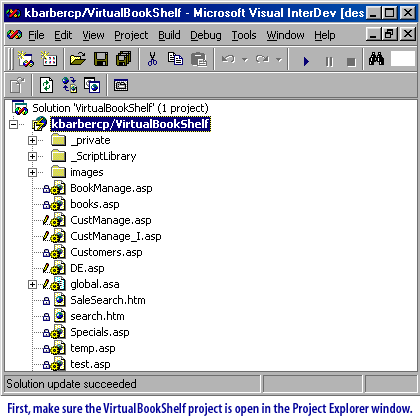
Task: Click the search text box in toolbar
Action: (x=403, y=59)
